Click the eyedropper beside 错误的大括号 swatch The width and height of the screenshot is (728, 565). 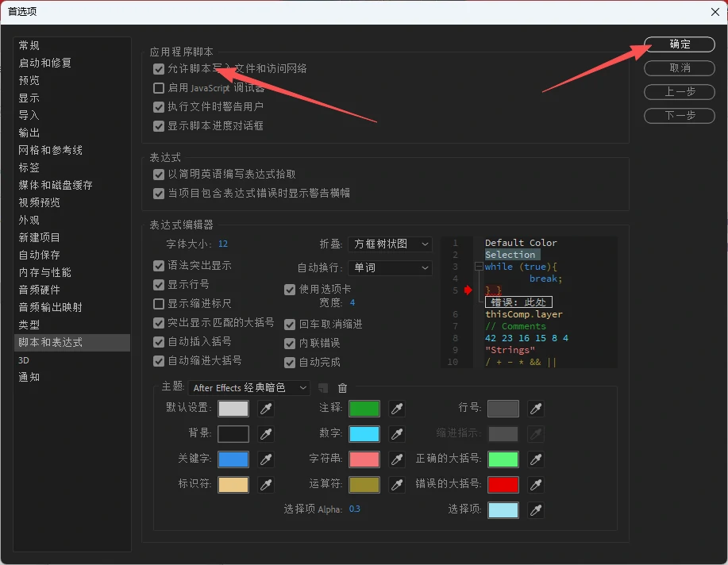pos(536,485)
